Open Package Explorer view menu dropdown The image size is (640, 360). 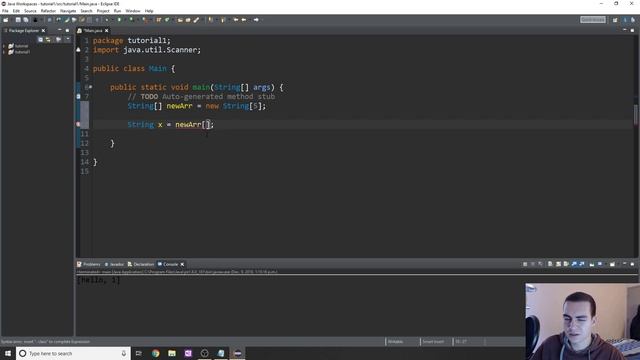(x=67, y=39)
